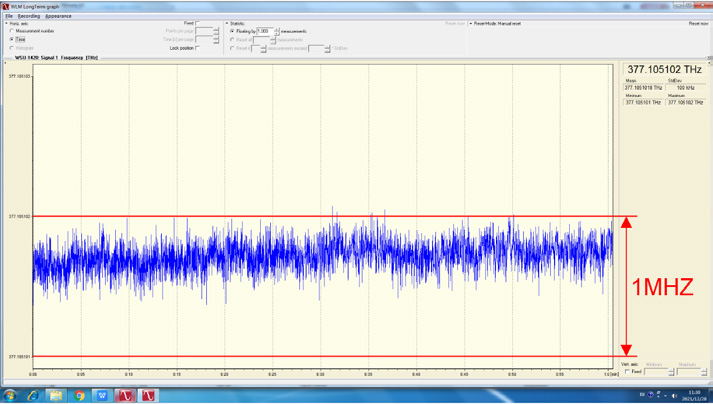Open the Appearance menu

pos(58,16)
